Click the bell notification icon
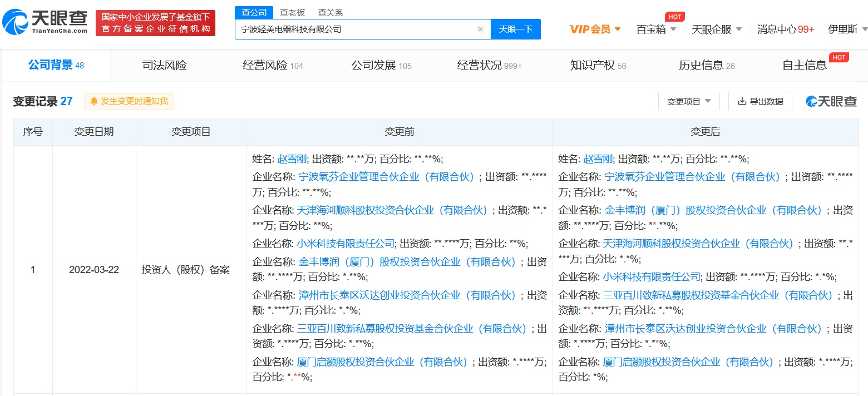 click(94, 101)
